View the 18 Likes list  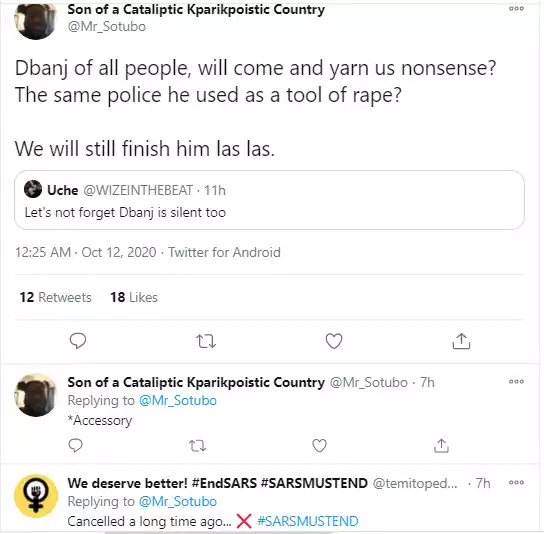pyautogui.click(x=134, y=297)
